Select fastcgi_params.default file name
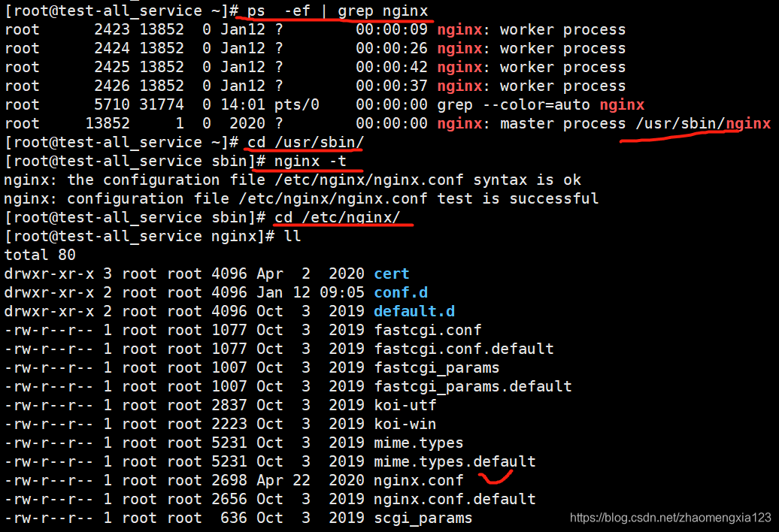This screenshot has width=779, height=532. pos(472,387)
